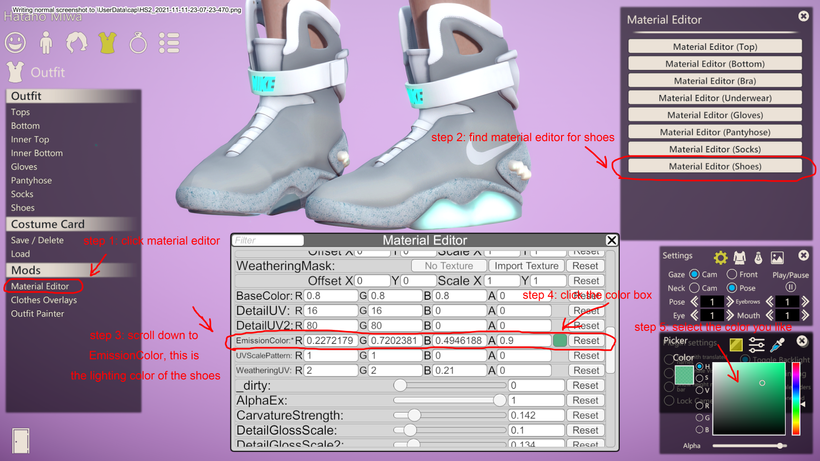This screenshot has width=820, height=461.
Task: Open the list settings icon in top bar
Action: click(x=169, y=43)
